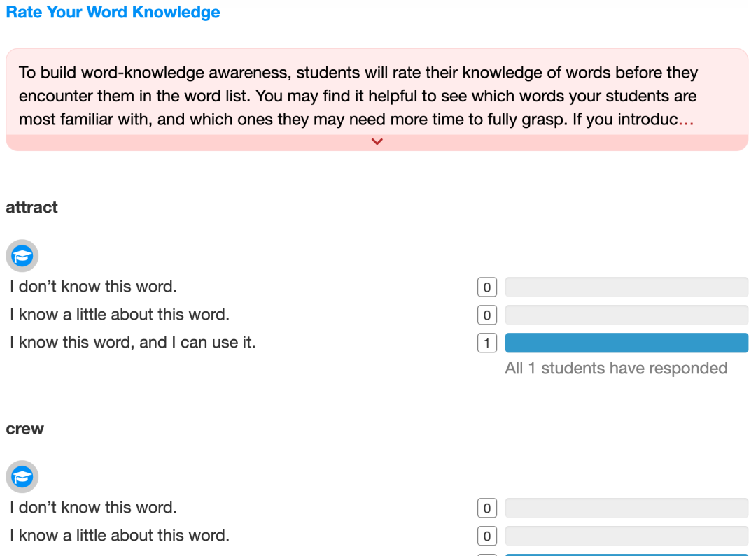Click the red ellipsis to read more
Viewport: 756px width, 556px height.
(686, 120)
